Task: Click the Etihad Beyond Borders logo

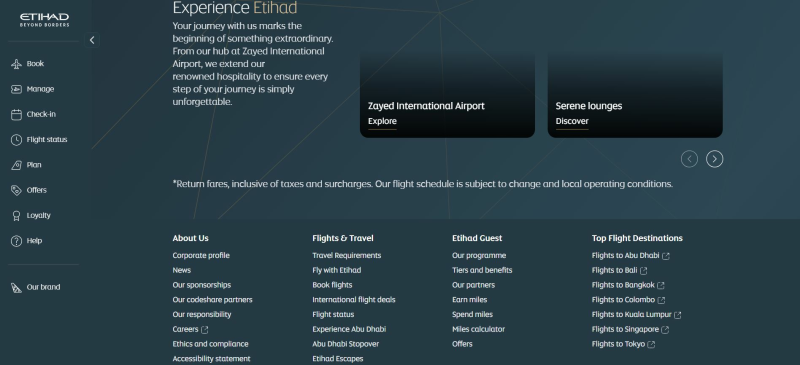Action: 44,20
